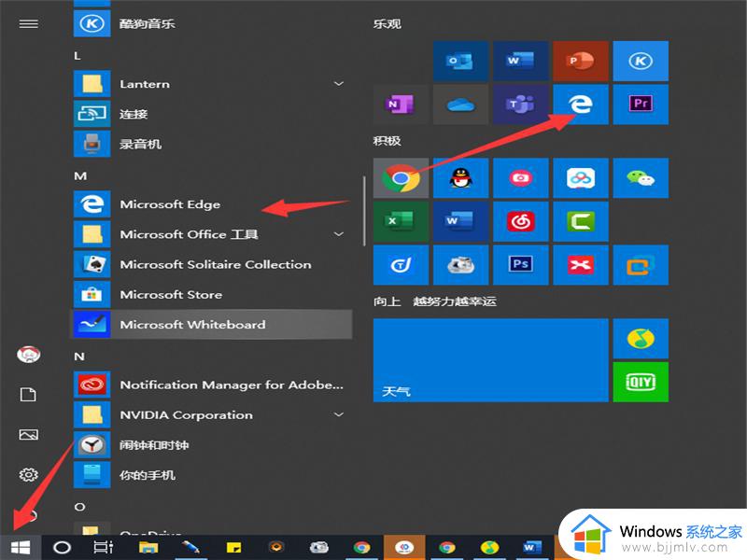
Task: Open the Outlook tile
Action: [x=460, y=61]
